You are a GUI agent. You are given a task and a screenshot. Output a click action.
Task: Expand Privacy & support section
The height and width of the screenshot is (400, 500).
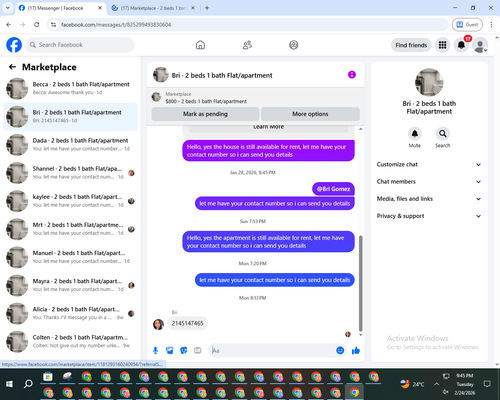click(x=429, y=216)
